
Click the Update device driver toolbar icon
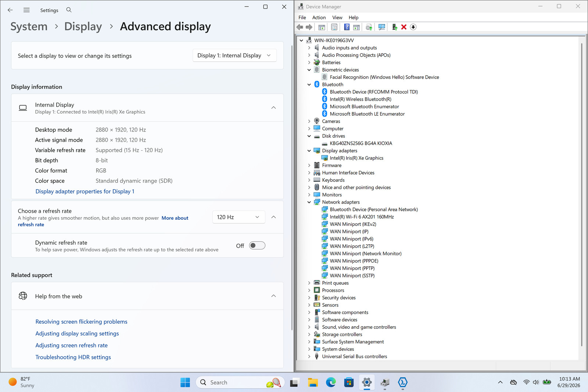[394, 27]
